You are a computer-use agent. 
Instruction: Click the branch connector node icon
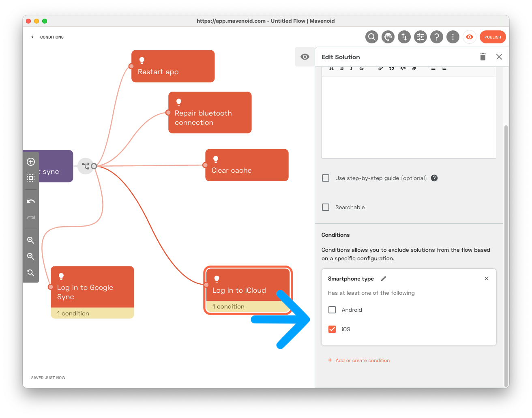86,166
